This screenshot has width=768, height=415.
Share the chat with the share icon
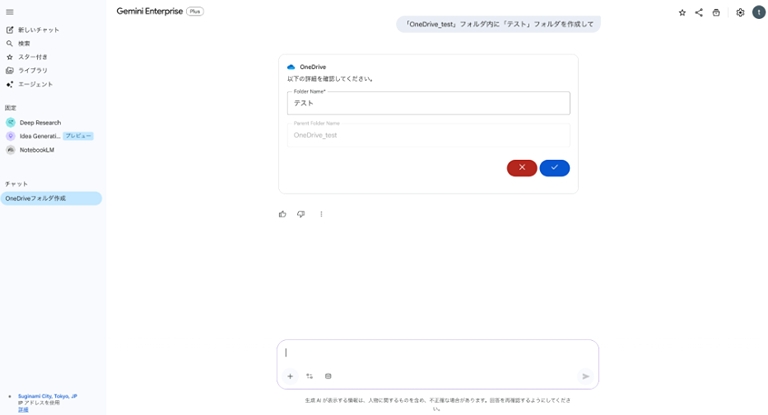click(x=699, y=13)
